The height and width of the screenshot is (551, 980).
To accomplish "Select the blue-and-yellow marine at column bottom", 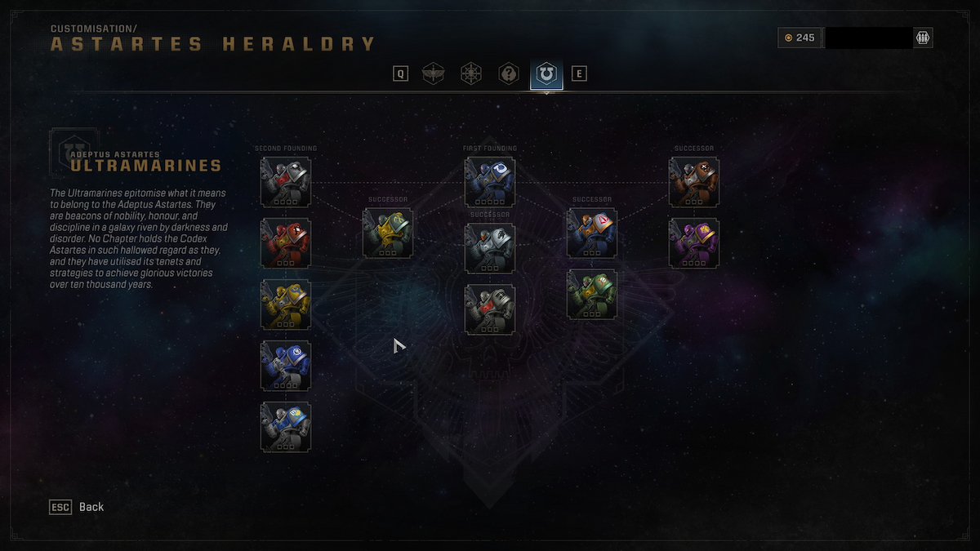I will tap(286, 427).
